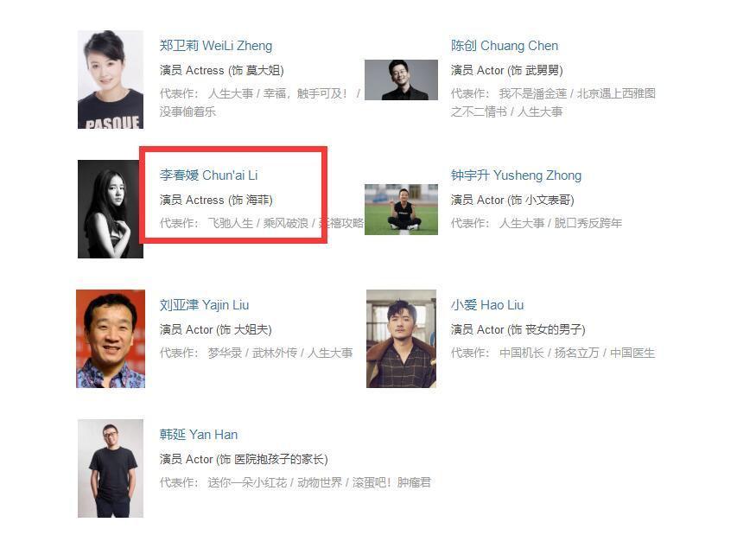Image resolution: width=756 pixels, height=535 pixels.
Task: Open 钟宇升 Yusheng Zhong profile link
Action: 516,175
